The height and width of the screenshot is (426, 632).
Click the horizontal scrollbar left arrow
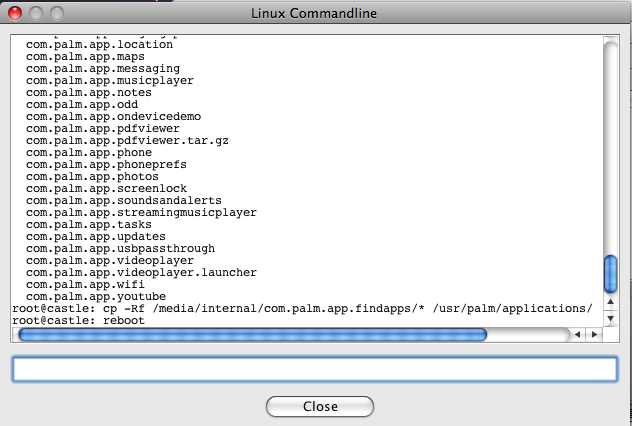point(577,334)
